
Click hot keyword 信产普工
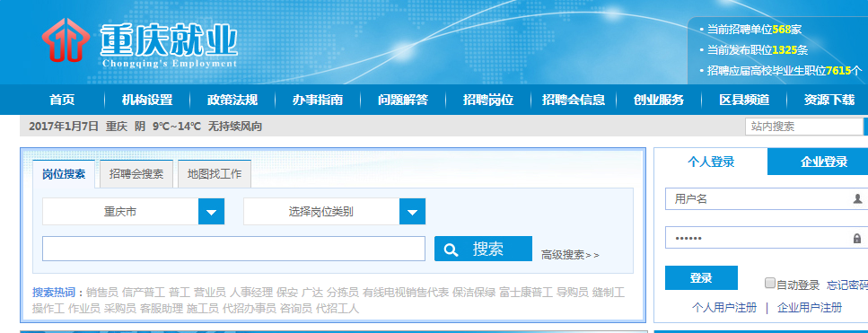coord(144,293)
